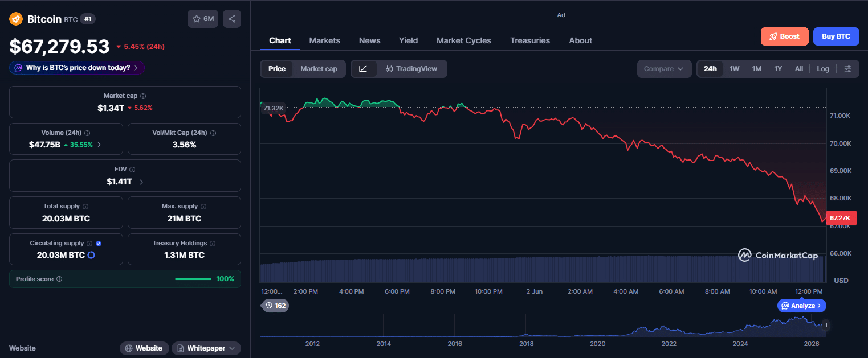Image resolution: width=868 pixels, height=358 pixels.
Task: Click the verified badge beside Circulating supply
Action: pos(99,243)
